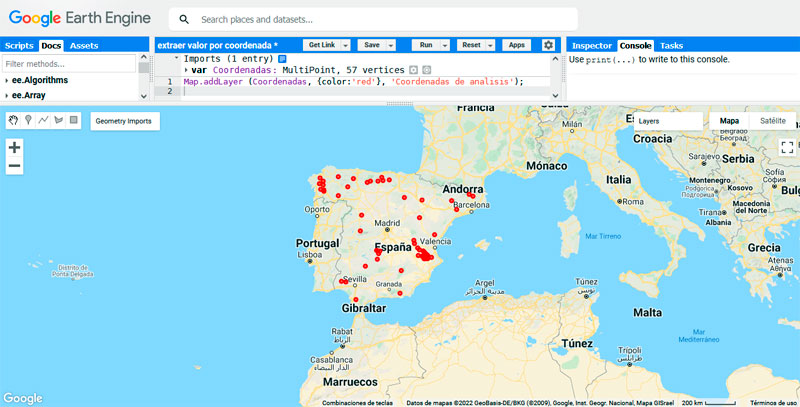Switch to the Console tab

(635, 45)
